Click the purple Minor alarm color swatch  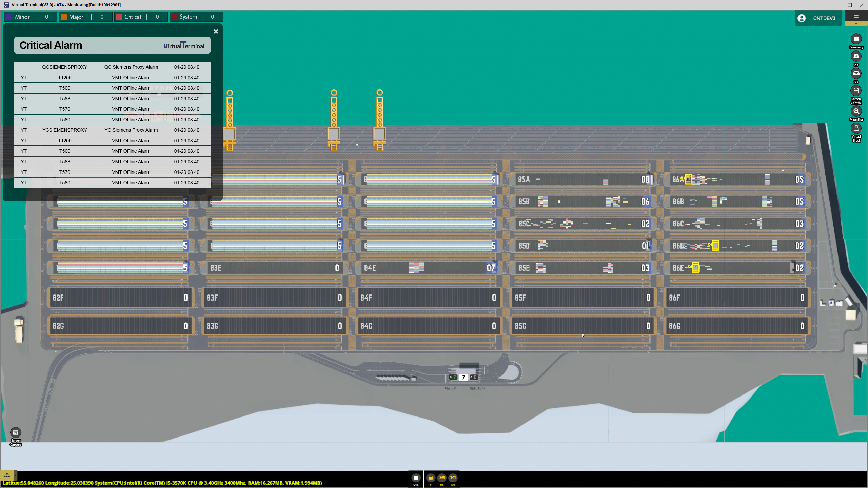(9, 17)
